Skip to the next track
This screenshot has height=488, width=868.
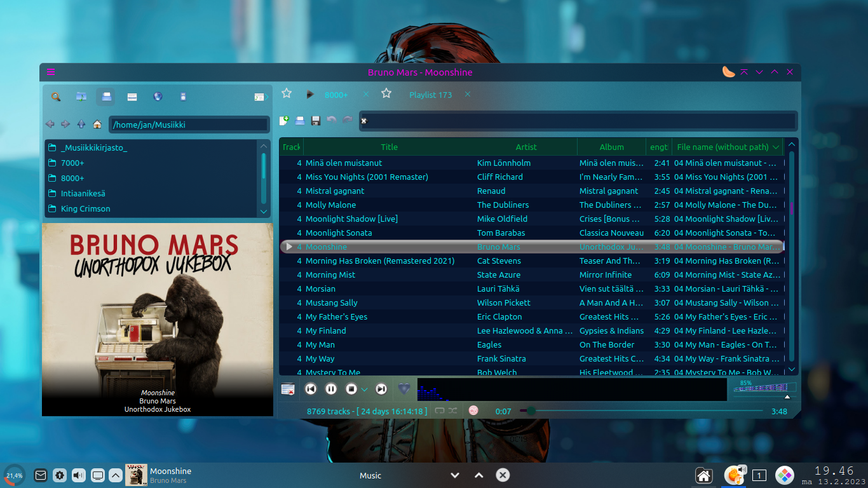point(381,389)
